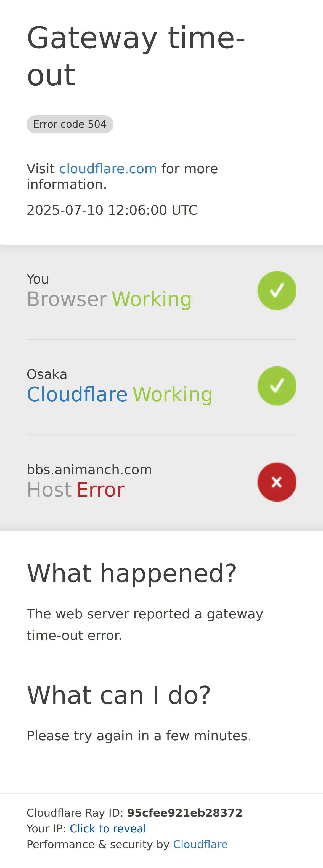Click the Osaka location label
The image size is (323, 868).
[47, 374]
